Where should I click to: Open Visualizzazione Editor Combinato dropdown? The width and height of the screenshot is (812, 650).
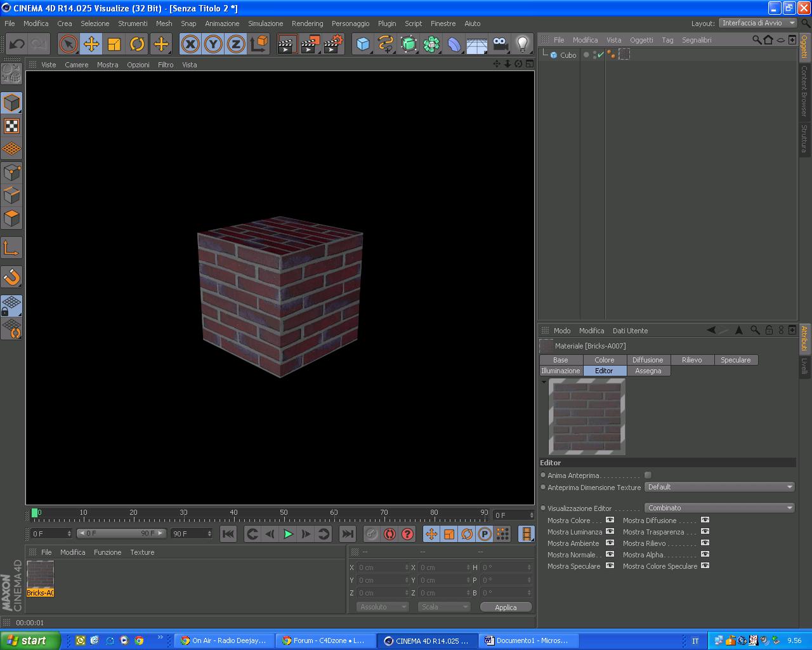point(720,508)
